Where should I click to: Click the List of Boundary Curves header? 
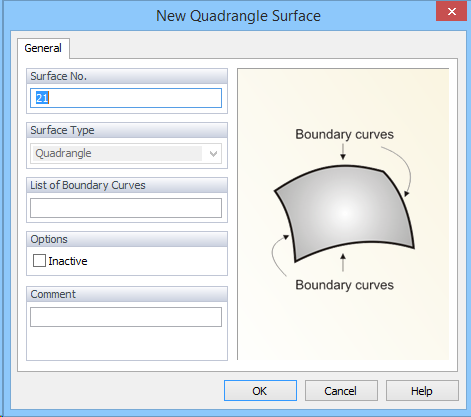tap(127, 185)
